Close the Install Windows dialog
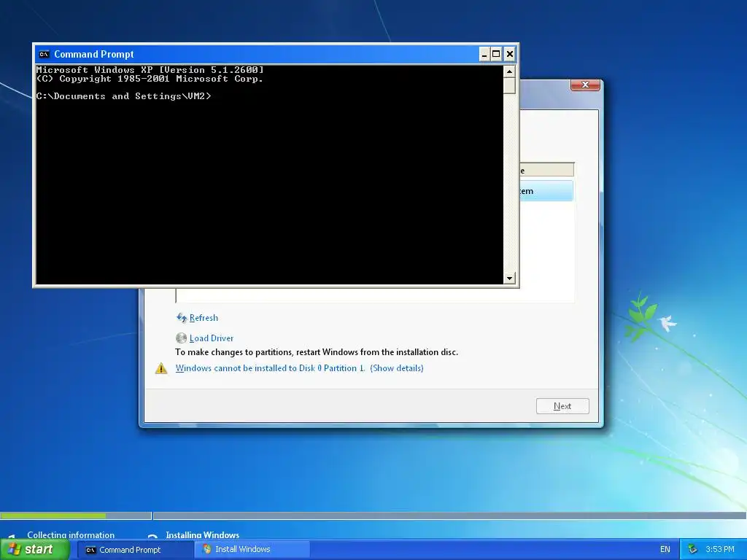The height and width of the screenshot is (560, 747). tap(585, 85)
